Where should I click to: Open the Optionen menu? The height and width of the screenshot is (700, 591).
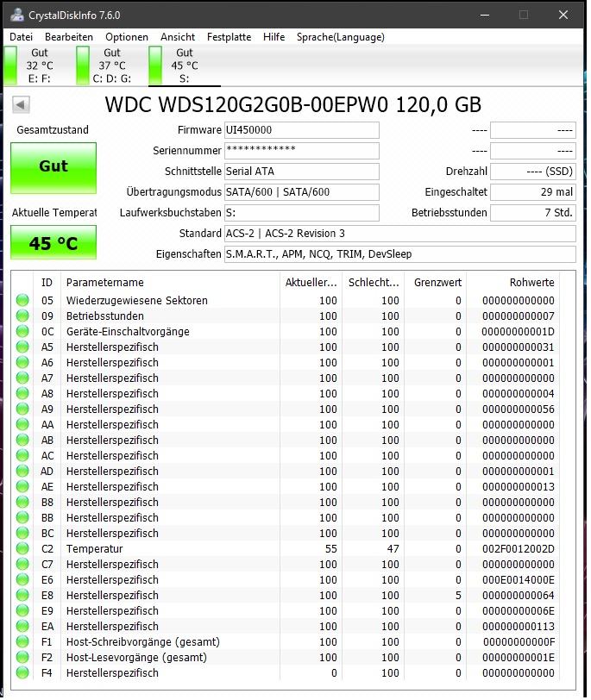[127, 37]
